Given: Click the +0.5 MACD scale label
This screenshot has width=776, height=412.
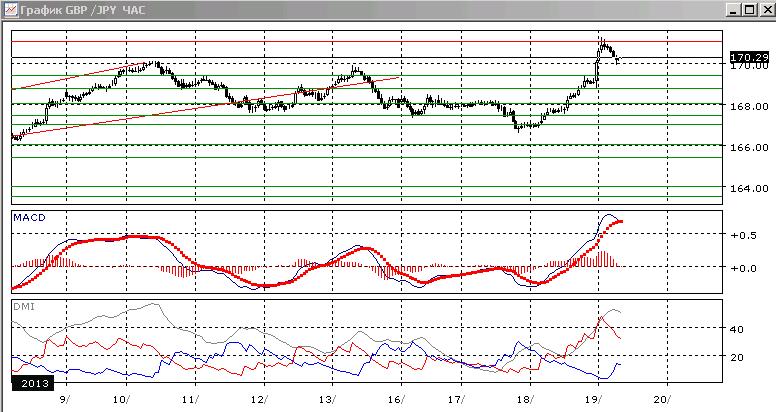Looking at the screenshot, I should (744, 235).
